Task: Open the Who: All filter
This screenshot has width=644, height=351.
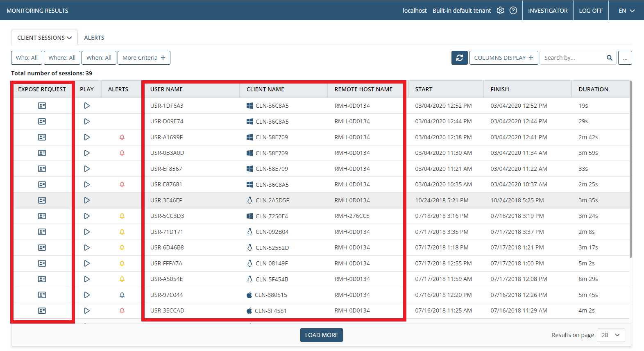Action: pyautogui.click(x=27, y=58)
